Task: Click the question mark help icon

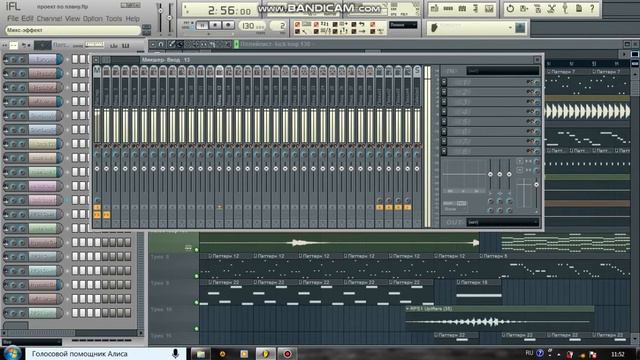Action: [x=592, y=9]
